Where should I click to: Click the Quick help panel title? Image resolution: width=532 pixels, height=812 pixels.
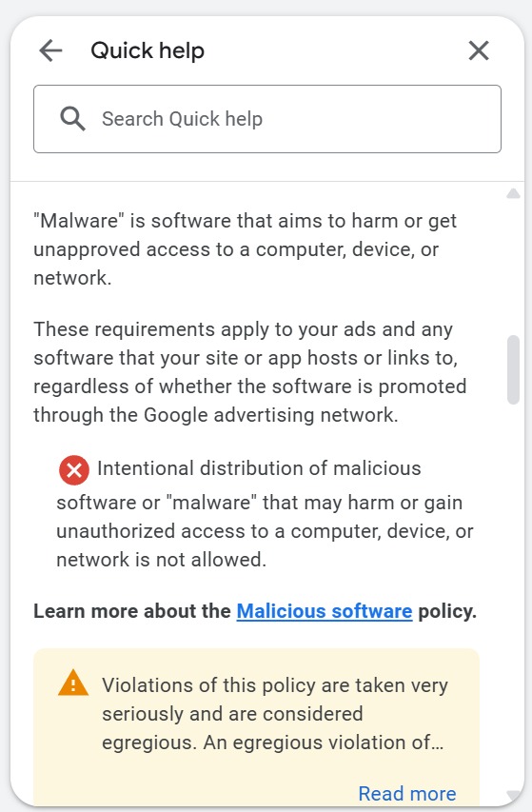(148, 50)
